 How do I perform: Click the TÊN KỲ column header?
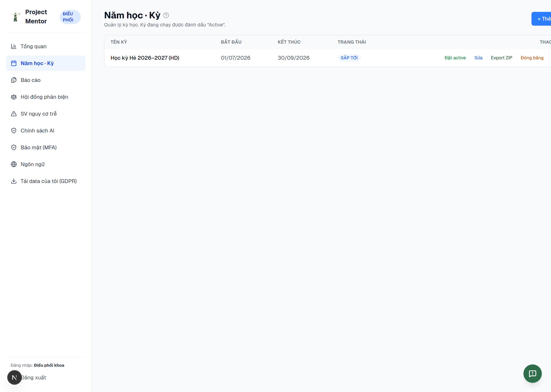coord(119,42)
